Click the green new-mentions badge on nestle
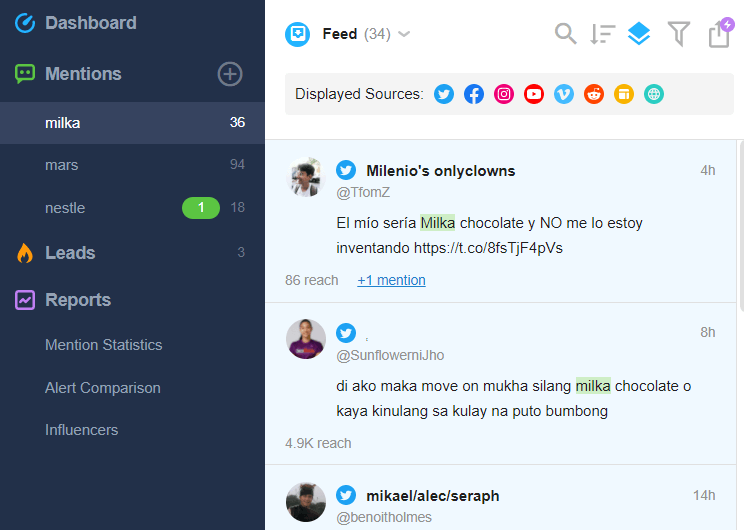The height and width of the screenshot is (530, 744). (201, 207)
